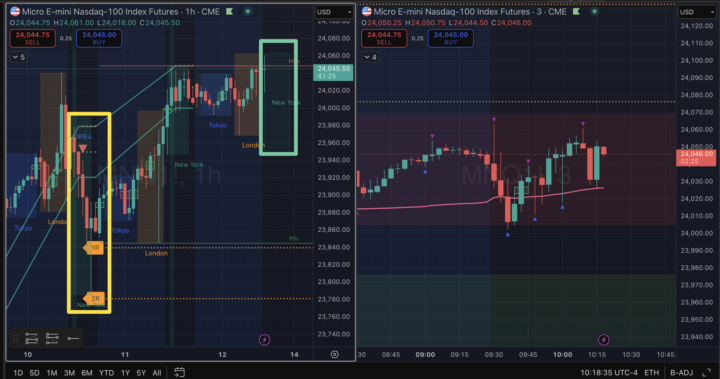The image size is (720, 379).
Task: Click the 3-minute chart OHLC values row
Action: click(x=446, y=23)
